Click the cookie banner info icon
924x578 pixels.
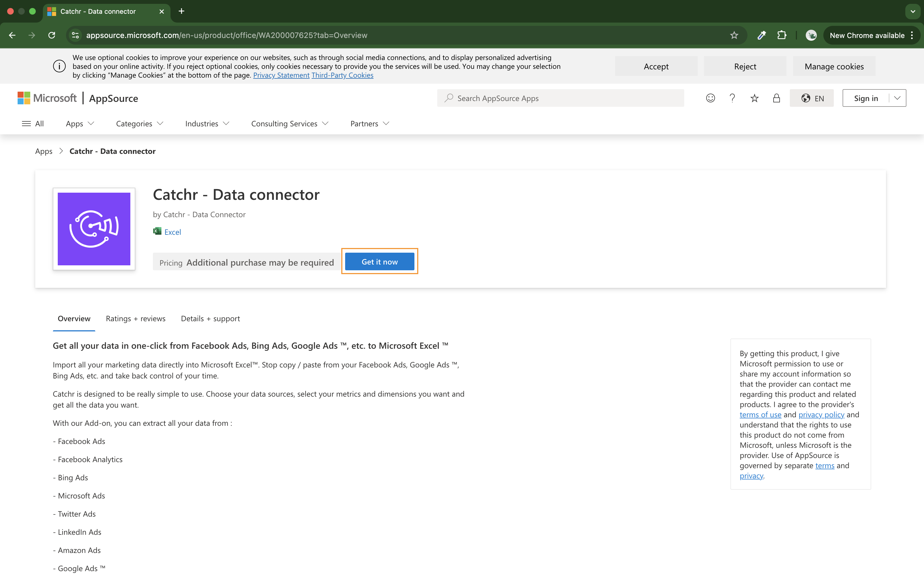click(x=59, y=66)
